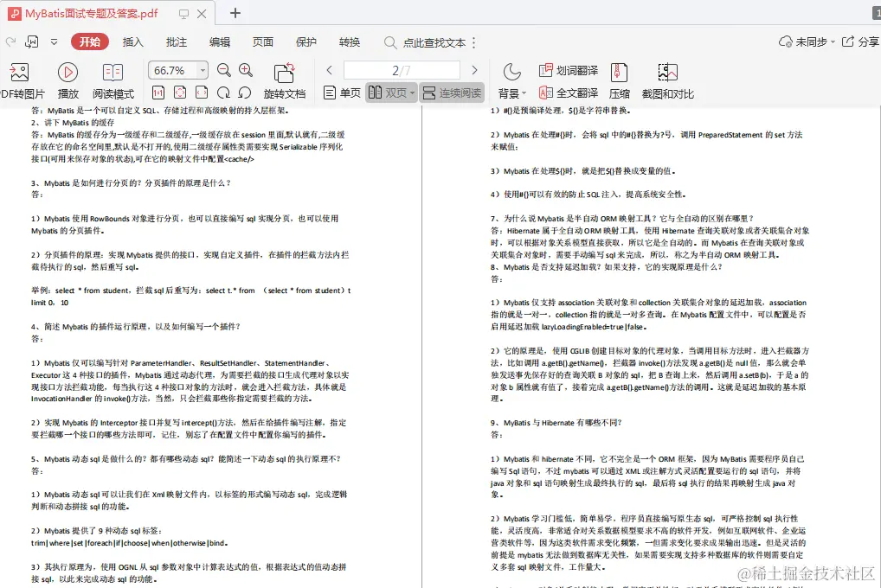This screenshot has width=881, height=588.
Task: Switch to the 编辑 tab
Action: pos(220,42)
